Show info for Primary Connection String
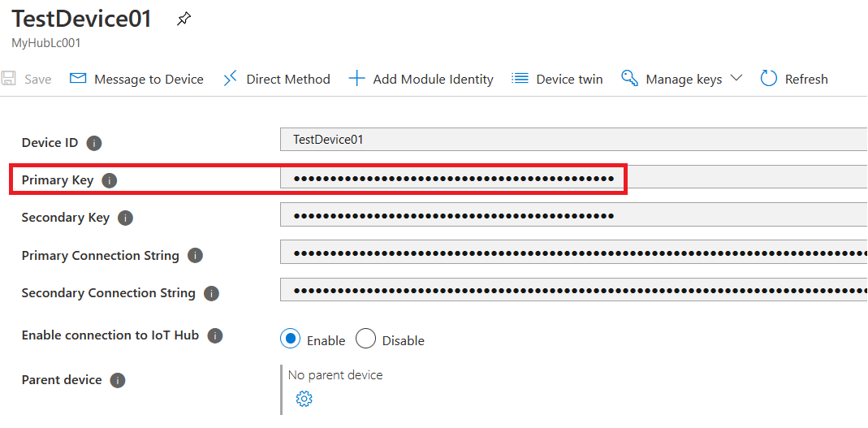This screenshot has height=428, width=868. (x=196, y=256)
